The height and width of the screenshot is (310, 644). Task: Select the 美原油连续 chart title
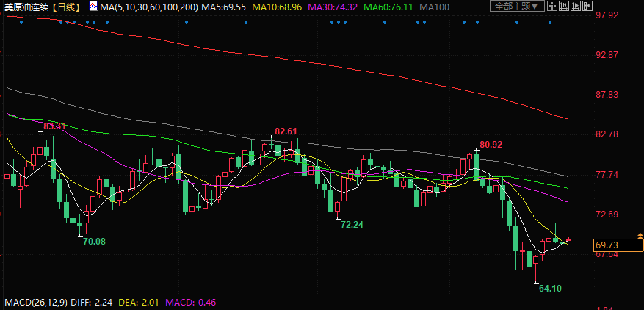pos(26,7)
